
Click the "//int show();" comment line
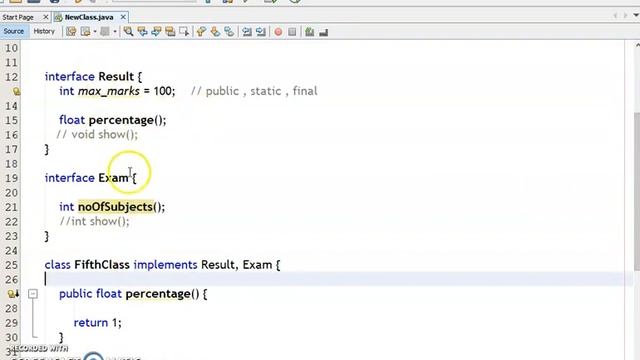tap(94, 222)
